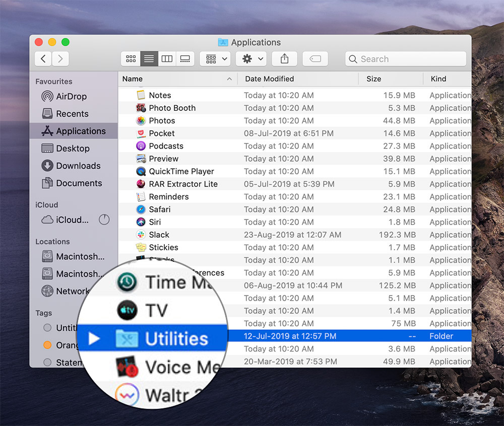504x426 pixels.
Task: Open the Share menu in the toolbar
Action: 284,58
